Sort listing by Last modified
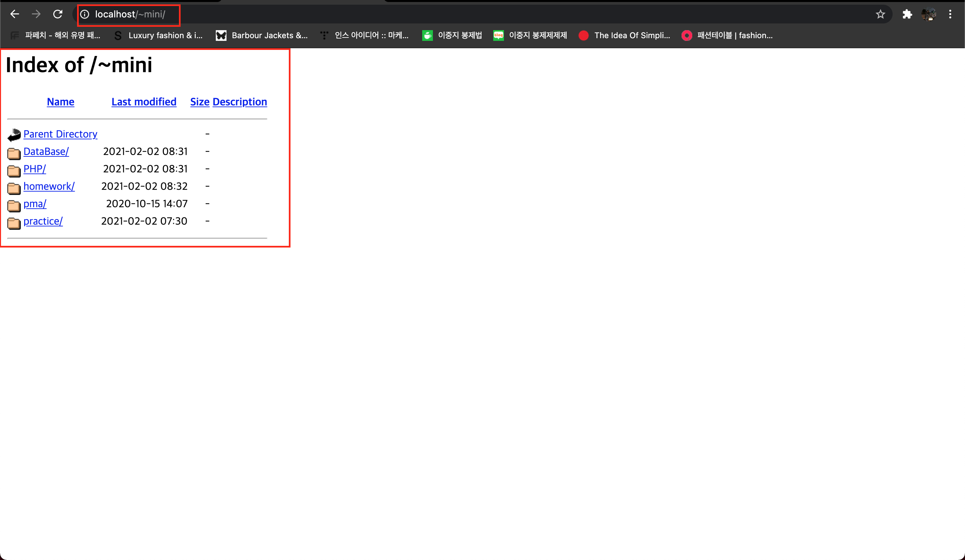The width and height of the screenshot is (965, 560). click(x=144, y=102)
